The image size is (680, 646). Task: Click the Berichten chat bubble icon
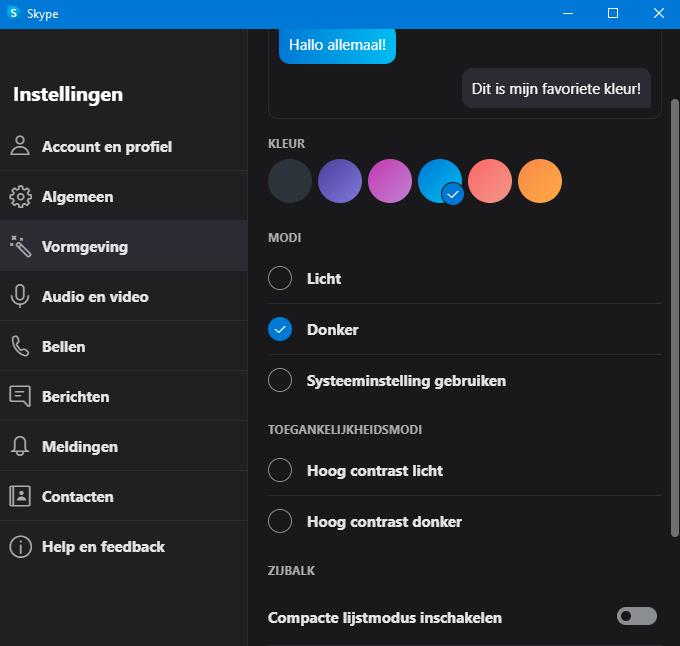pyautogui.click(x=20, y=396)
